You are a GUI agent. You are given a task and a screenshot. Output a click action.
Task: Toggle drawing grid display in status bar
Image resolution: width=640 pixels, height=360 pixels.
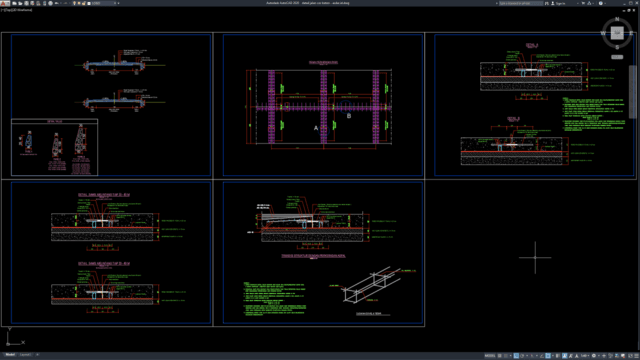pyautogui.click(x=500, y=356)
